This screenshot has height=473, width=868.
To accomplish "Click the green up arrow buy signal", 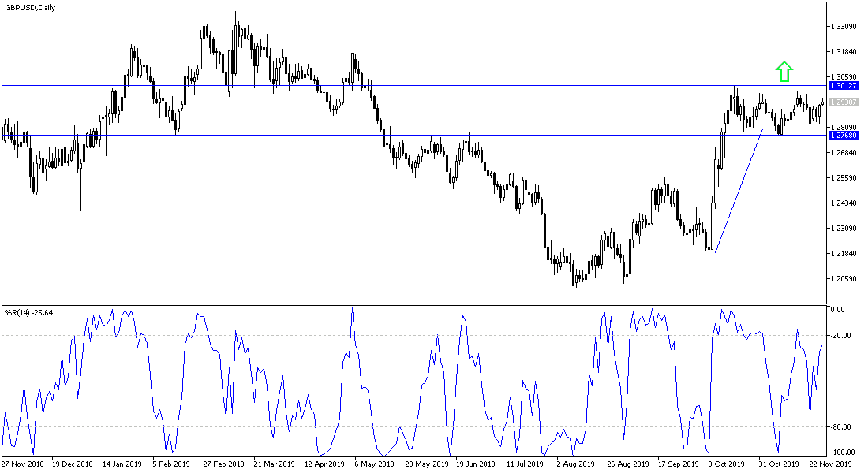I will (783, 73).
